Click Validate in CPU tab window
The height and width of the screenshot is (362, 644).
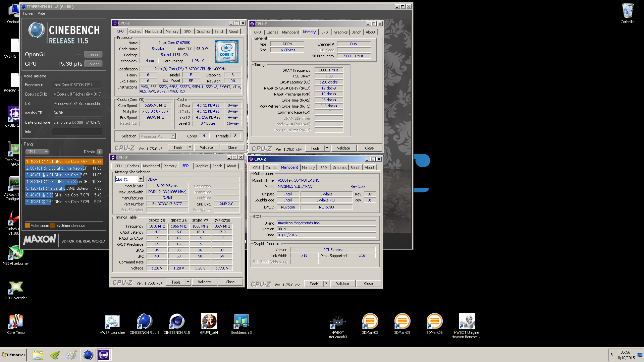[x=206, y=147]
